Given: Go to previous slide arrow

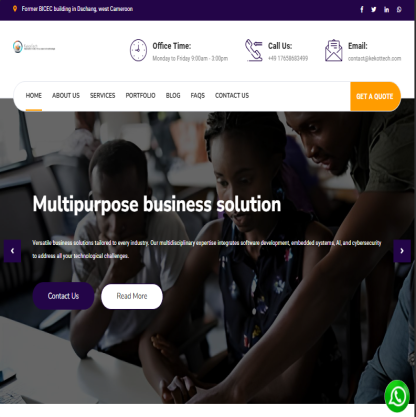Looking at the screenshot, I should [12, 251].
